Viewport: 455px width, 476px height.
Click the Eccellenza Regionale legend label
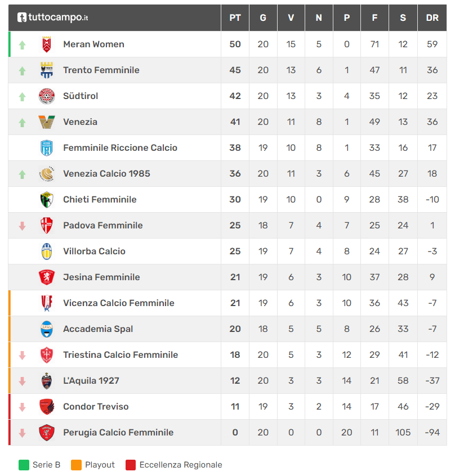pos(181,465)
